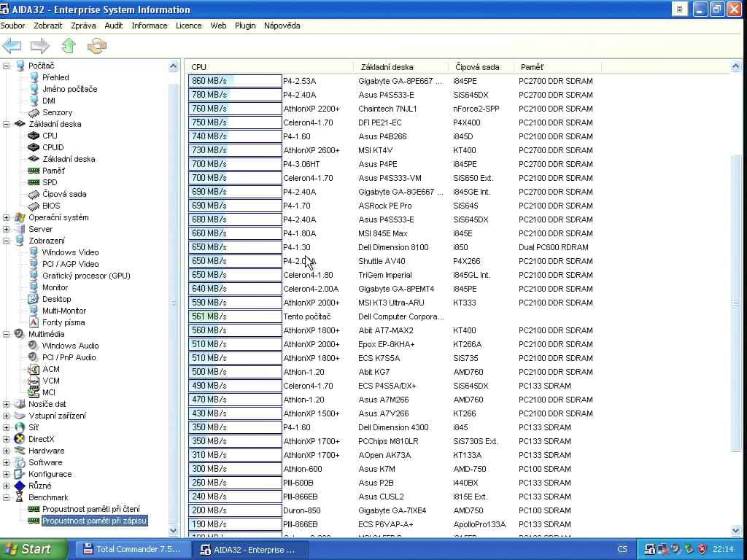Collapse the Multimédia tree node
The height and width of the screenshot is (560, 747).
6,334
